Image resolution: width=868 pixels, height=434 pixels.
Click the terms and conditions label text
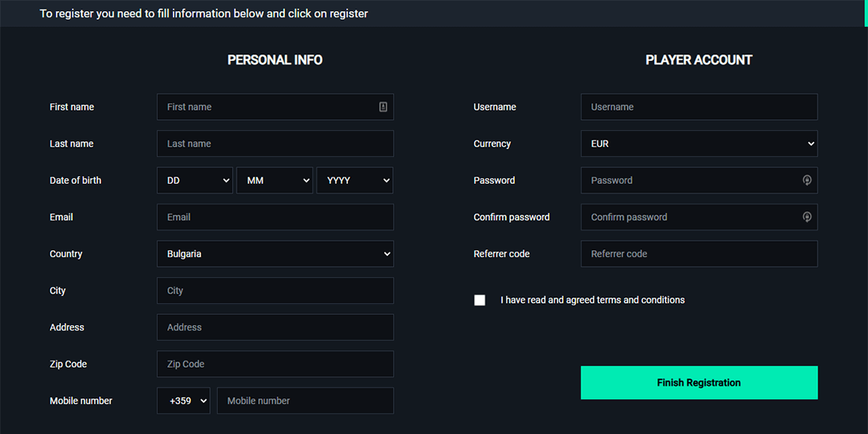click(x=592, y=301)
